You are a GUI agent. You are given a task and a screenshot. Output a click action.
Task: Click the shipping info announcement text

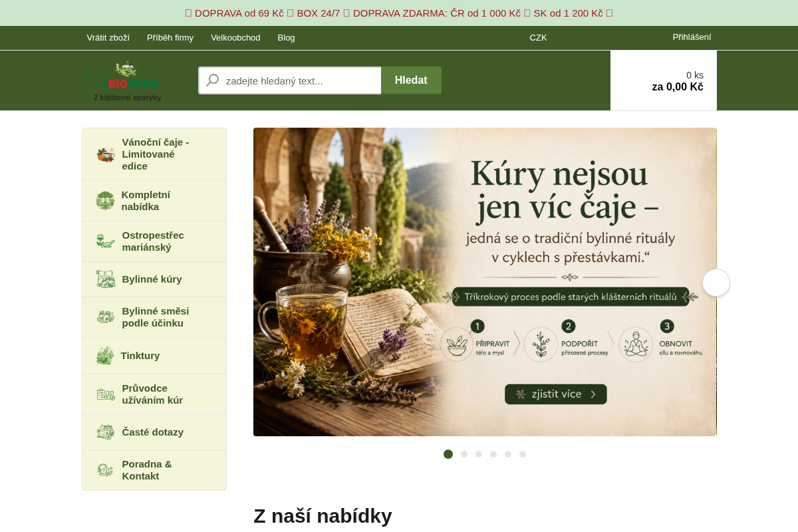399,13
